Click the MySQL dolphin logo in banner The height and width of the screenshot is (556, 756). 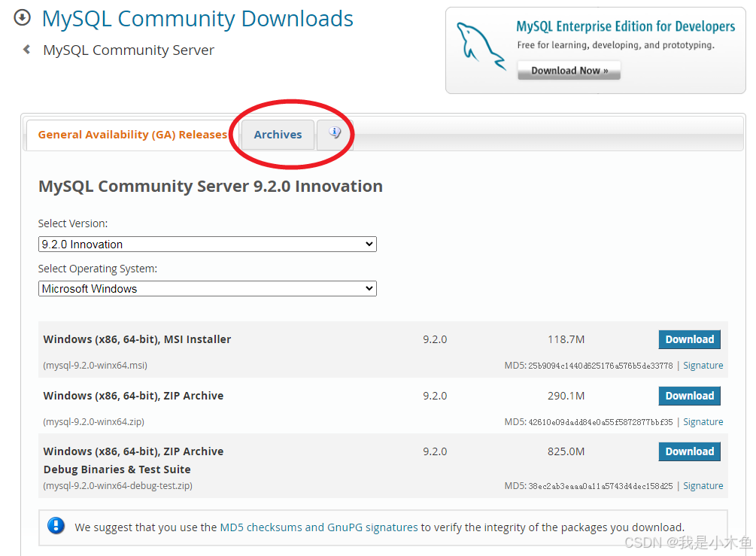pos(481,46)
